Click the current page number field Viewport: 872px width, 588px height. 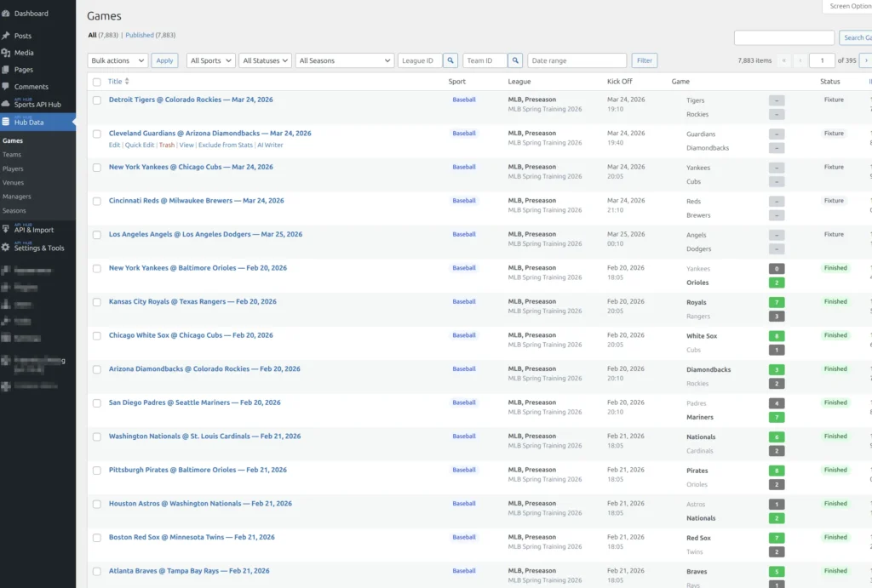tap(822, 60)
